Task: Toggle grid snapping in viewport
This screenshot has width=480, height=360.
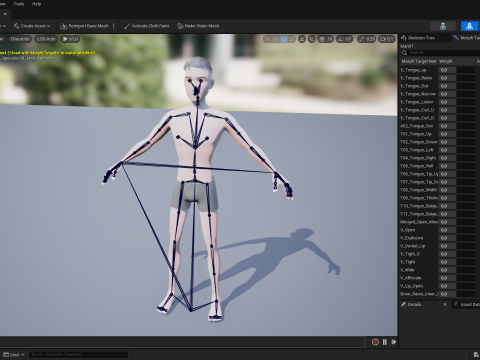Action: [x=321, y=39]
